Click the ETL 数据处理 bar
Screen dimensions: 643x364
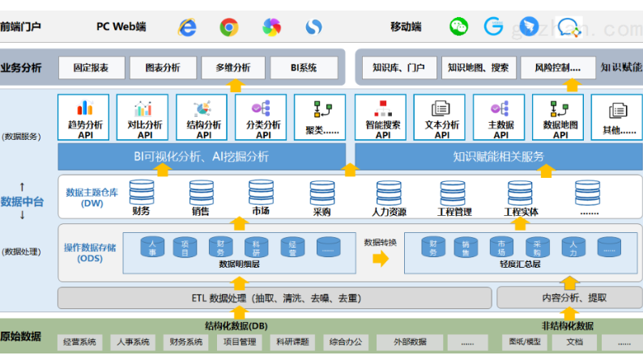tap(275, 298)
